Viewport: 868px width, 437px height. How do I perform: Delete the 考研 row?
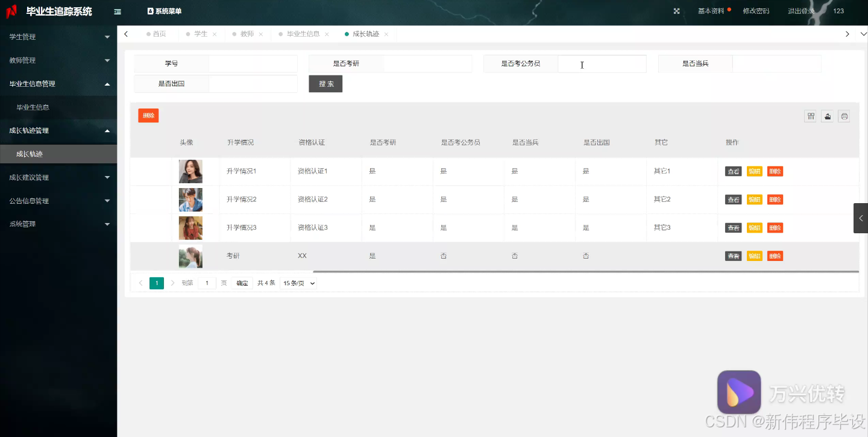(x=775, y=256)
